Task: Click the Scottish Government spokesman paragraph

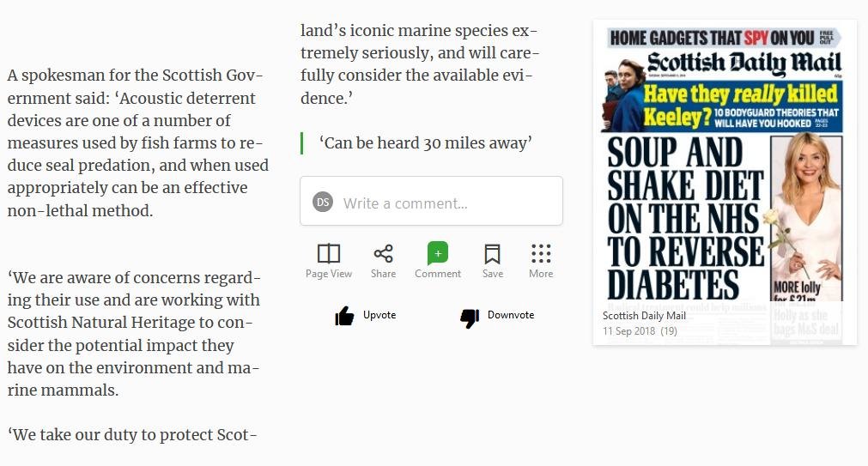Action: point(138,142)
